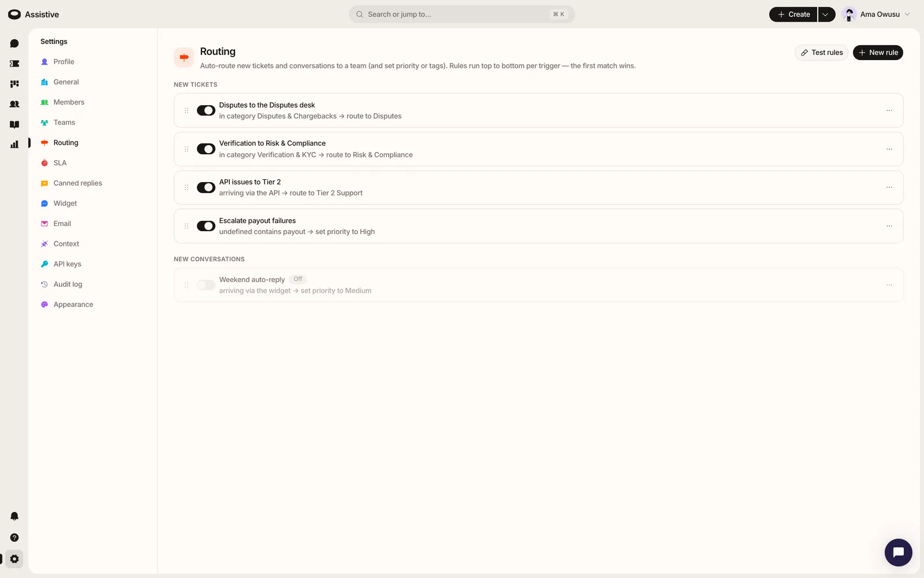Open rule titled Verification to Risk & Compliance
This screenshot has width=924, height=578.
[x=273, y=143]
